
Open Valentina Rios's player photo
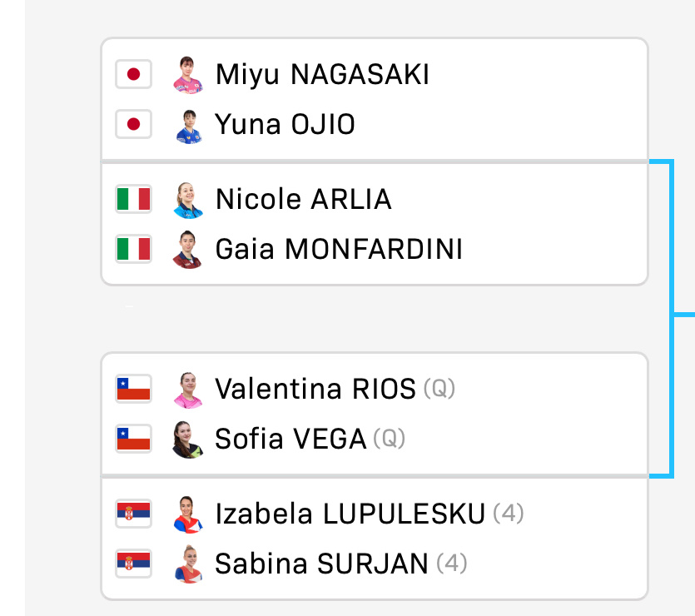tap(188, 390)
